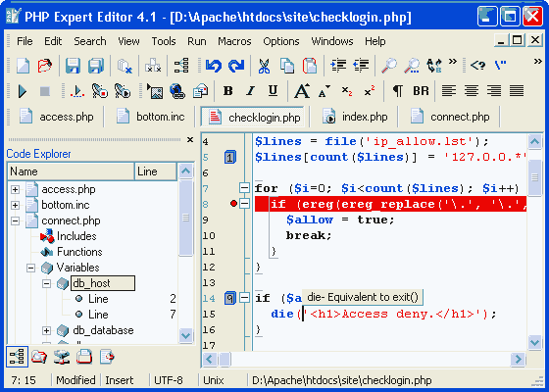Toggle justify alignment
Viewport: 549px width, 392px height.
coord(517,91)
